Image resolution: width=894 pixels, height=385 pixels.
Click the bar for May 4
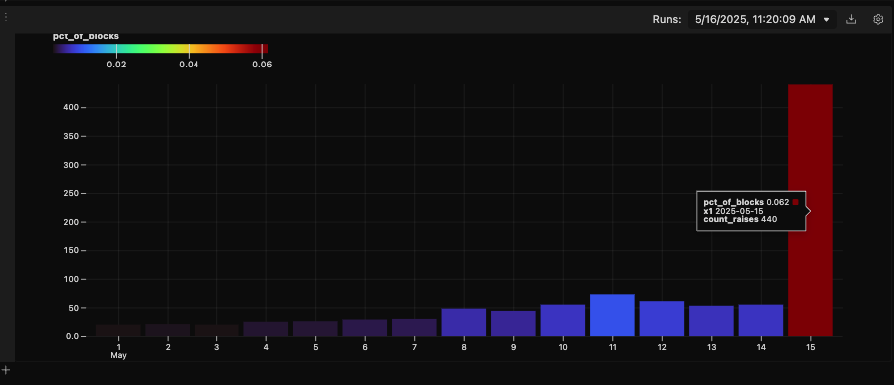point(266,329)
